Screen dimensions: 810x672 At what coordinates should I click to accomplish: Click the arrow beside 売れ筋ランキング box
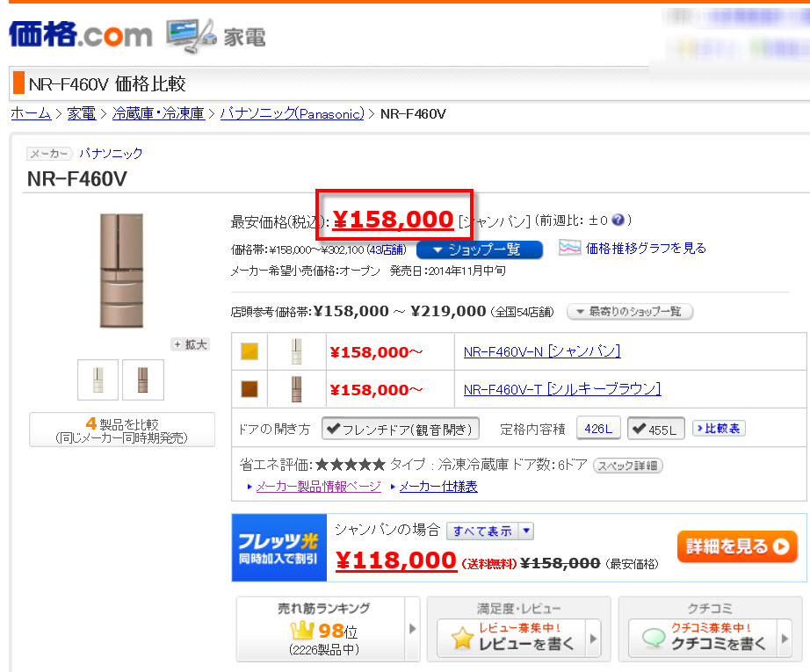coord(412,629)
